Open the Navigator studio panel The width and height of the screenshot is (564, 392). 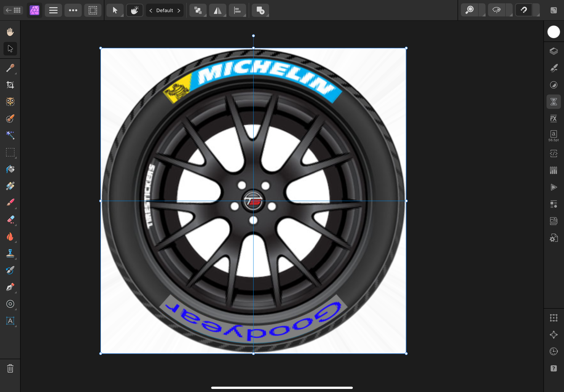click(x=554, y=334)
